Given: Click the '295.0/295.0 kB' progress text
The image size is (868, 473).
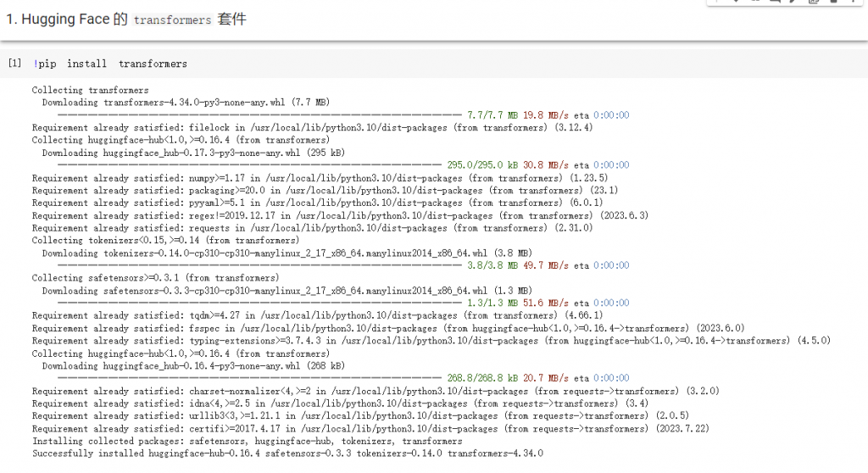Looking at the screenshot, I should 482,165.
